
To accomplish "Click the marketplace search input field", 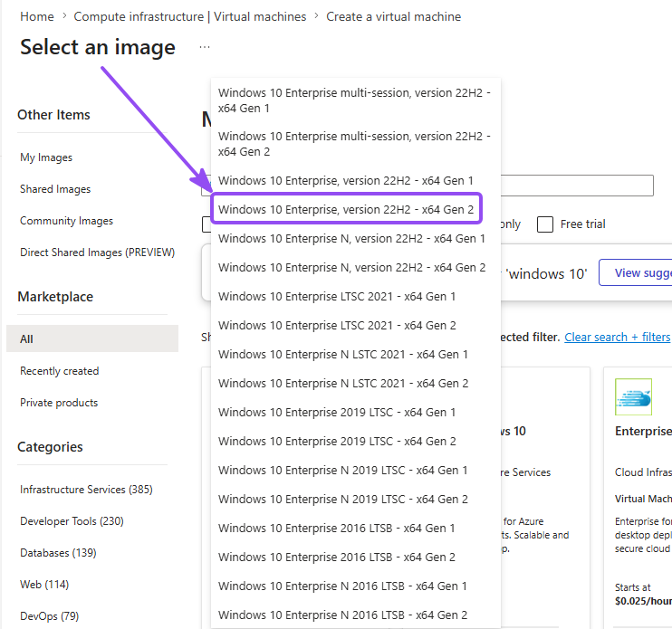I will pyautogui.click(x=576, y=186).
